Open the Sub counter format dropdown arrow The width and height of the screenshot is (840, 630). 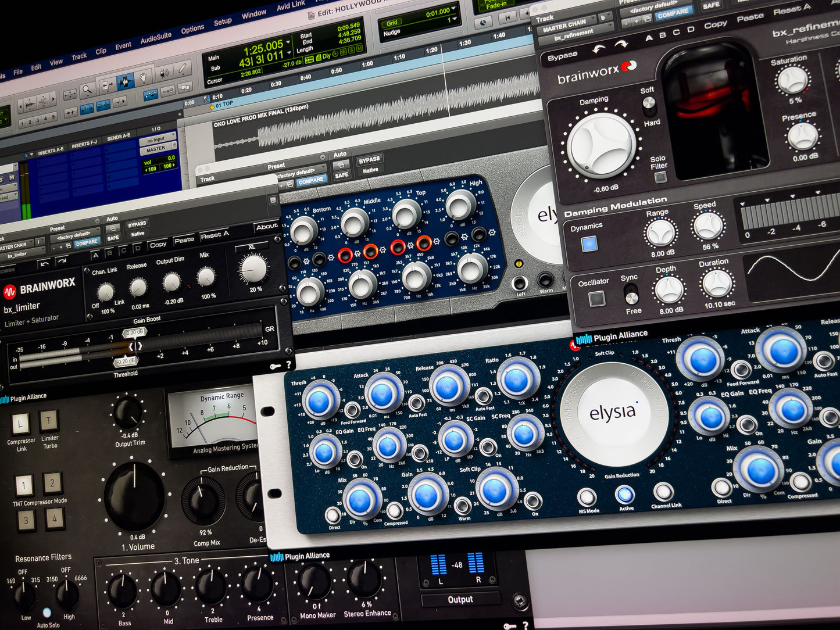click(288, 54)
